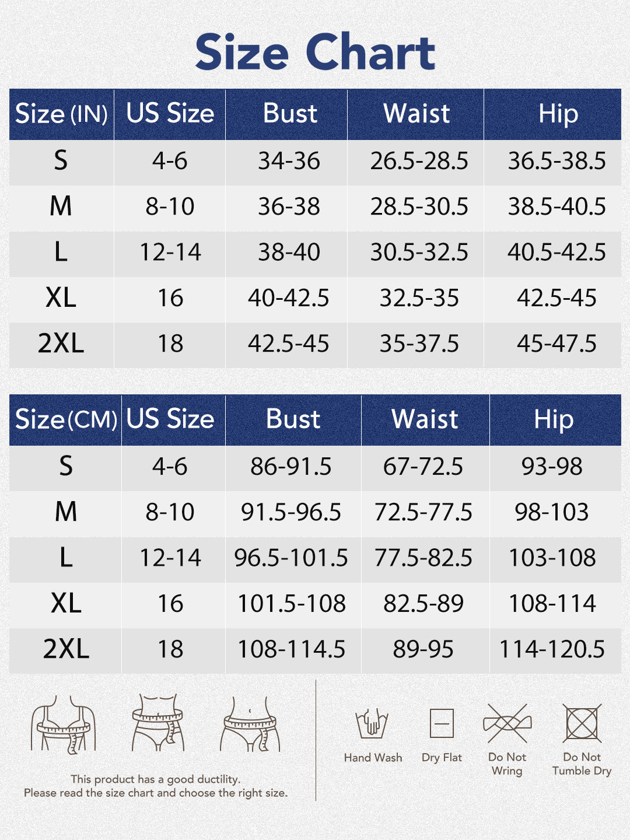Select the Size (IN) column header

click(x=61, y=114)
